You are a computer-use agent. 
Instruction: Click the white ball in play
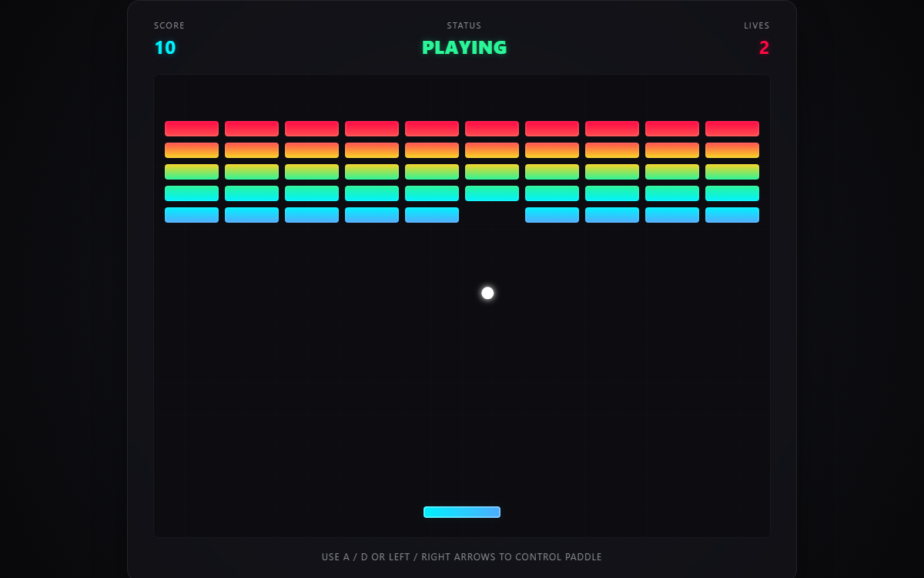pyautogui.click(x=487, y=293)
